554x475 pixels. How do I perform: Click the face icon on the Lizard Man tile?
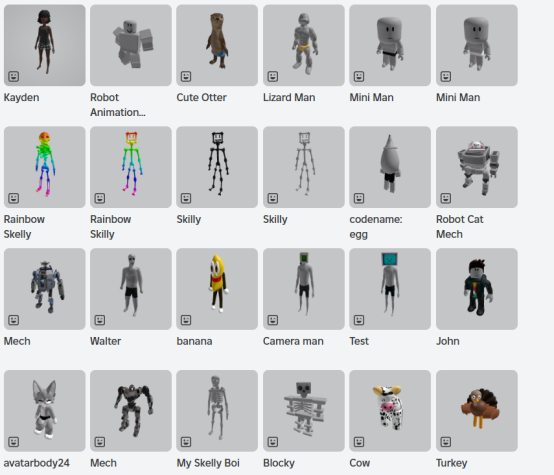coord(273,76)
